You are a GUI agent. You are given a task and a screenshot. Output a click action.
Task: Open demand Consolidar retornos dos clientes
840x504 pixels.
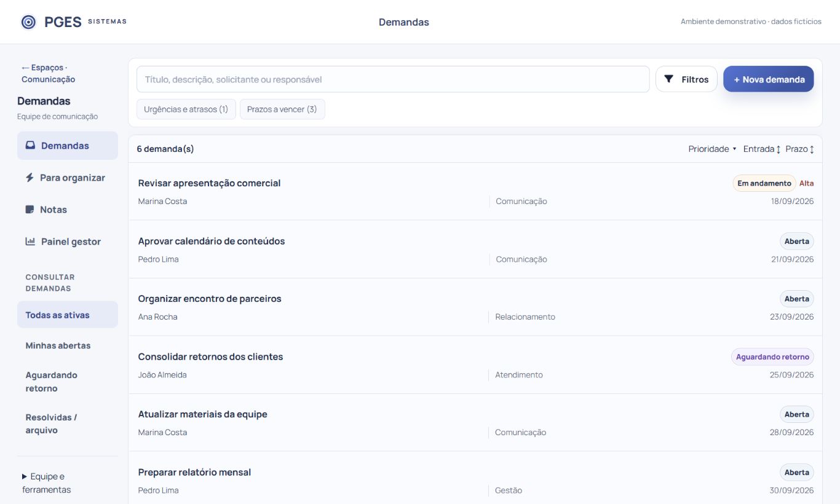(x=475, y=364)
